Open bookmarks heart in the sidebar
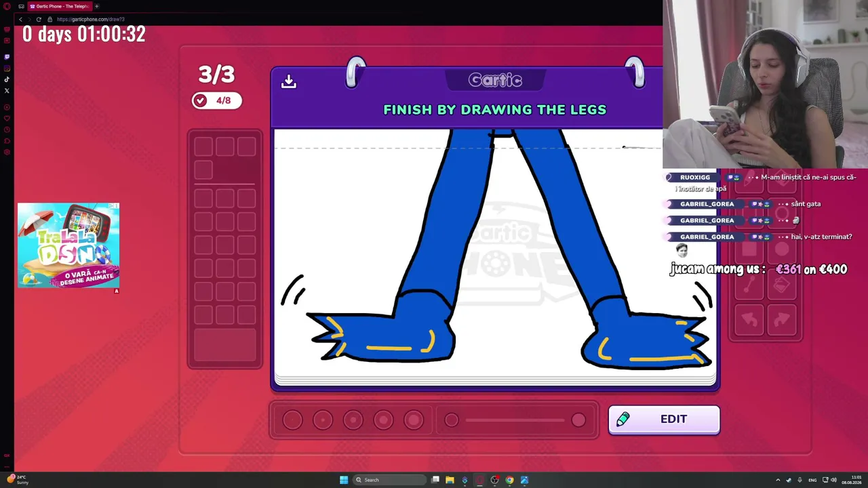The height and width of the screenshot is (488, 868). tap(7, 119)
